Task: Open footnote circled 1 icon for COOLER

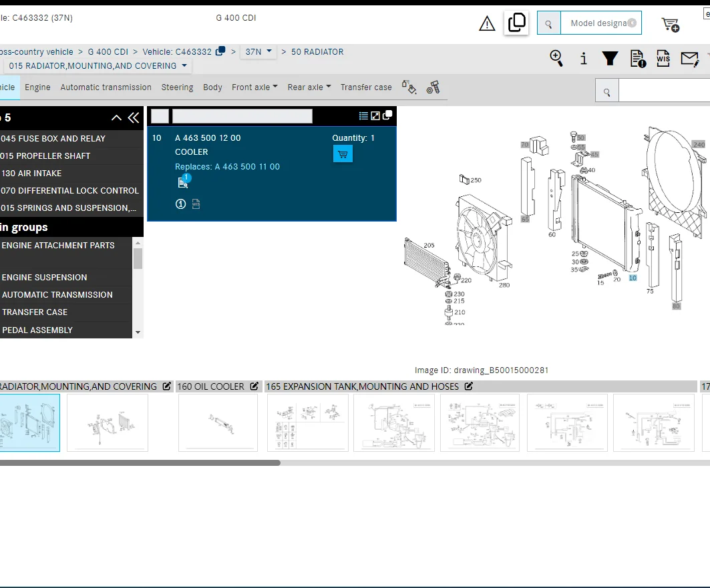Action: [180, 204]
